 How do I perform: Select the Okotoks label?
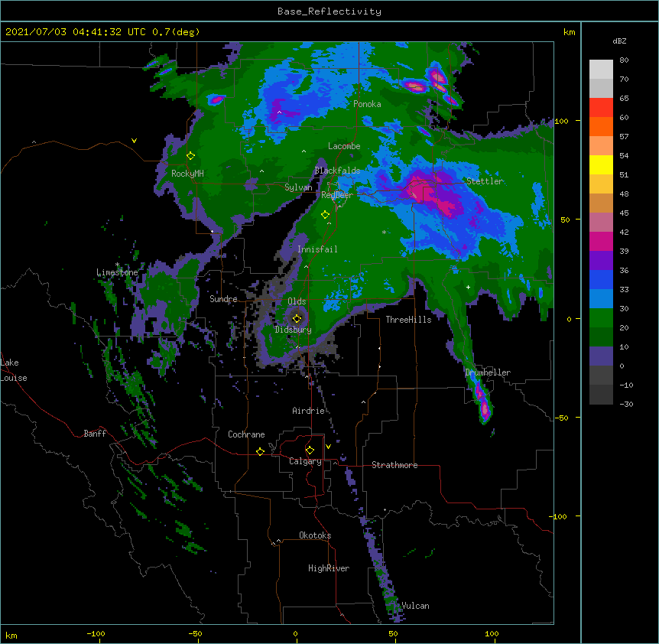315,535
